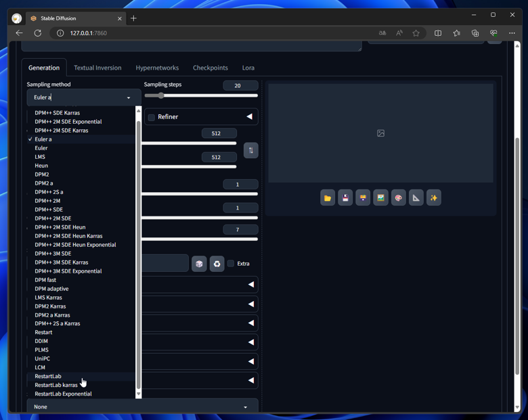Open browser collections icon

[x=475, y=33]
